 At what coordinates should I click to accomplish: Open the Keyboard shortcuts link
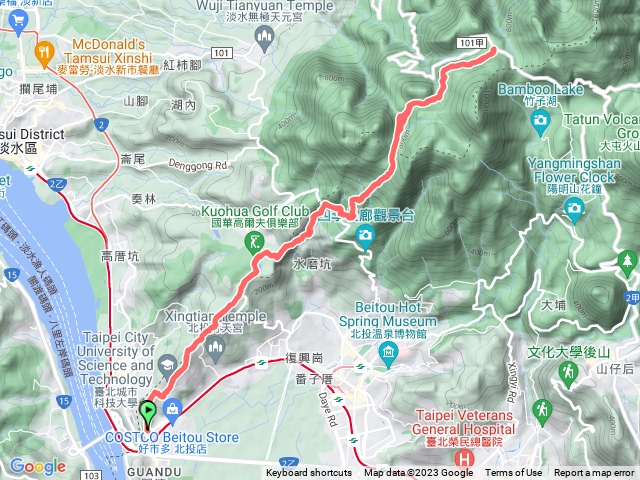[x=309, y=473]
